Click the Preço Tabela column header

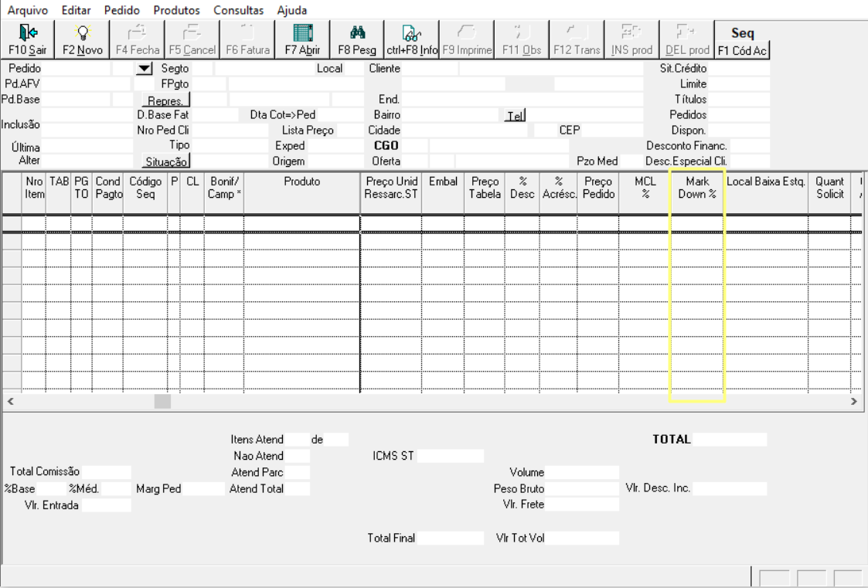[485, 192]
